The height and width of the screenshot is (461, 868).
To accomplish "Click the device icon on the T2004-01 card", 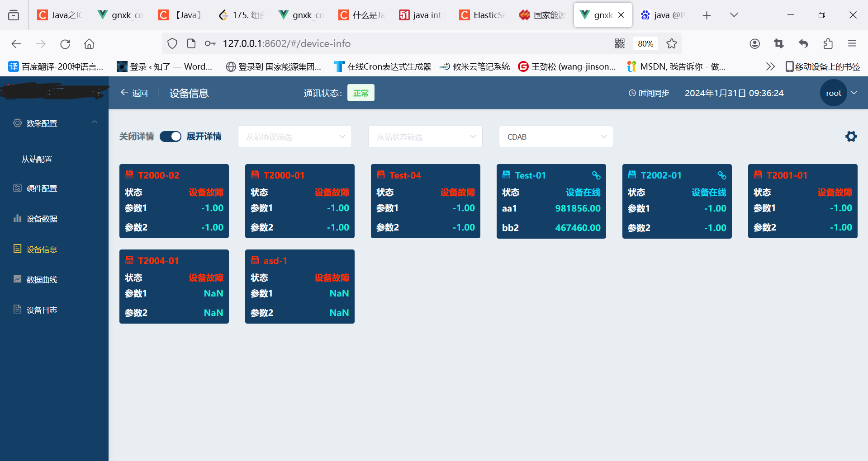I will pyautogui.click(x=129, y=260).
